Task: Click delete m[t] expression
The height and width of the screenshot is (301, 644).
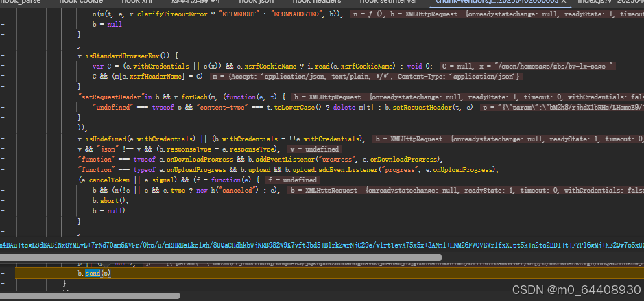Action: pos(352,108)
